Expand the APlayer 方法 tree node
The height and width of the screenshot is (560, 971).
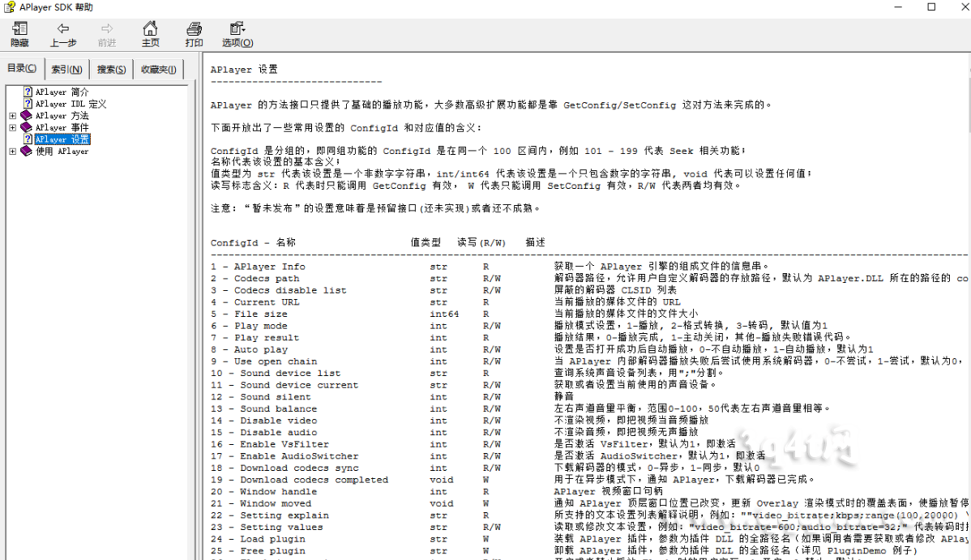(x=12, y=116)
